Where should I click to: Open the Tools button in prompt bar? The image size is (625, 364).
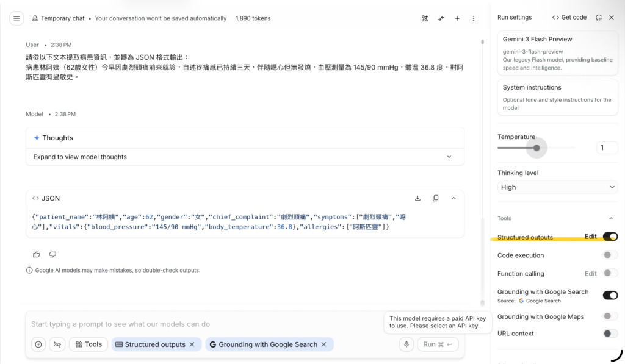click(89, 344)
